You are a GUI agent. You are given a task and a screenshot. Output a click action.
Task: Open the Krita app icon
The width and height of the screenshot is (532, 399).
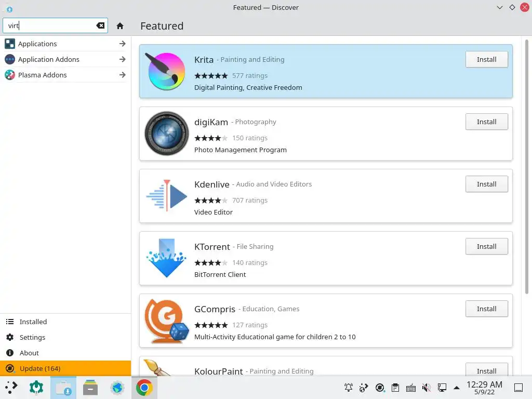pyautogui.click(x=166, y=71)
